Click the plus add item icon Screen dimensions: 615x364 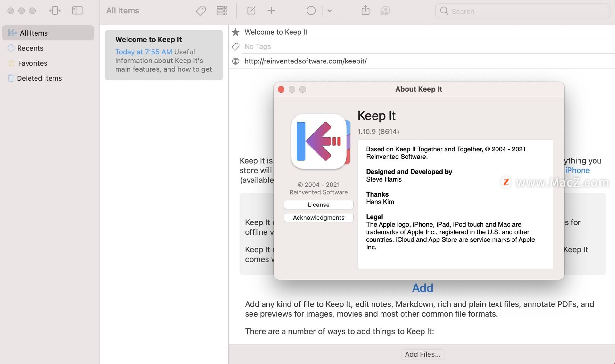[271, 11]
